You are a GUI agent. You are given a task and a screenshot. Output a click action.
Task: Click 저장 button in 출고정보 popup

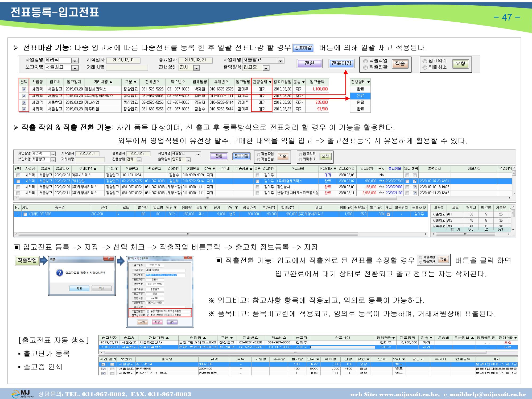coord(157,322)
